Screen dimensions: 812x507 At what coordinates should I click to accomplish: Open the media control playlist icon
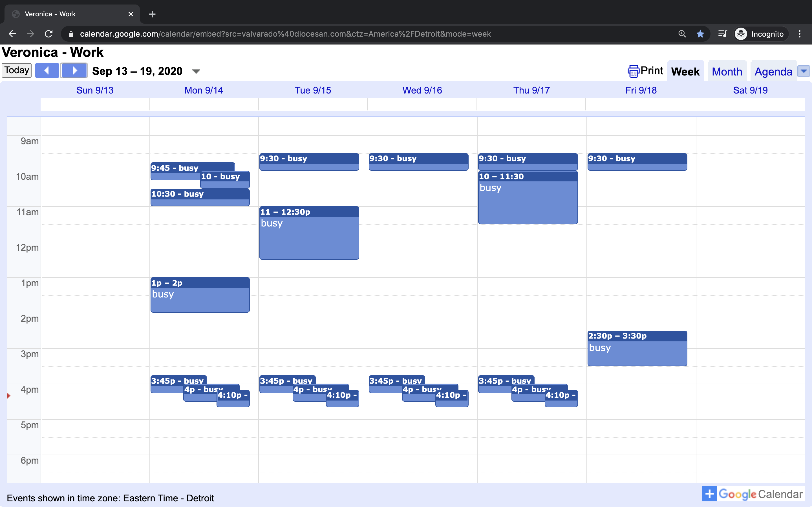click(x=722, y=34)
